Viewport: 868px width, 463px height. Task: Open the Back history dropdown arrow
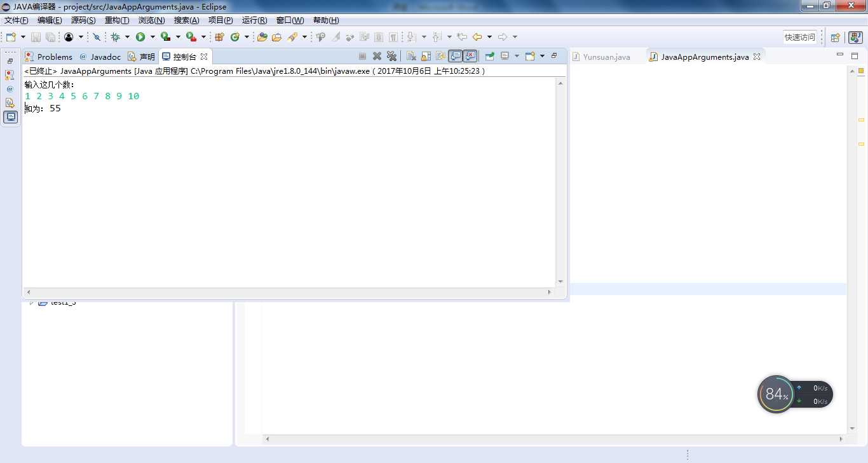[x=489, y=38]
